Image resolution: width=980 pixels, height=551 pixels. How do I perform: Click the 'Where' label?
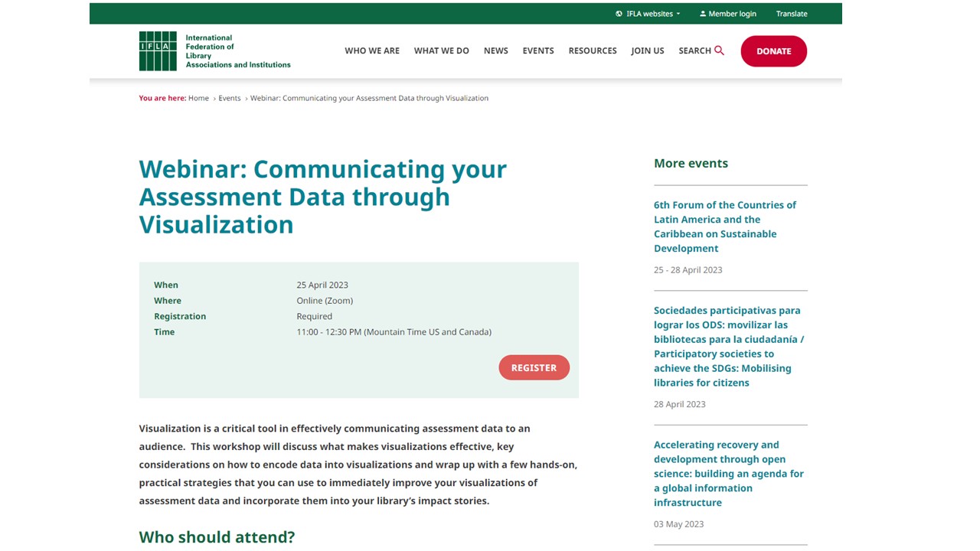[168, 301]
